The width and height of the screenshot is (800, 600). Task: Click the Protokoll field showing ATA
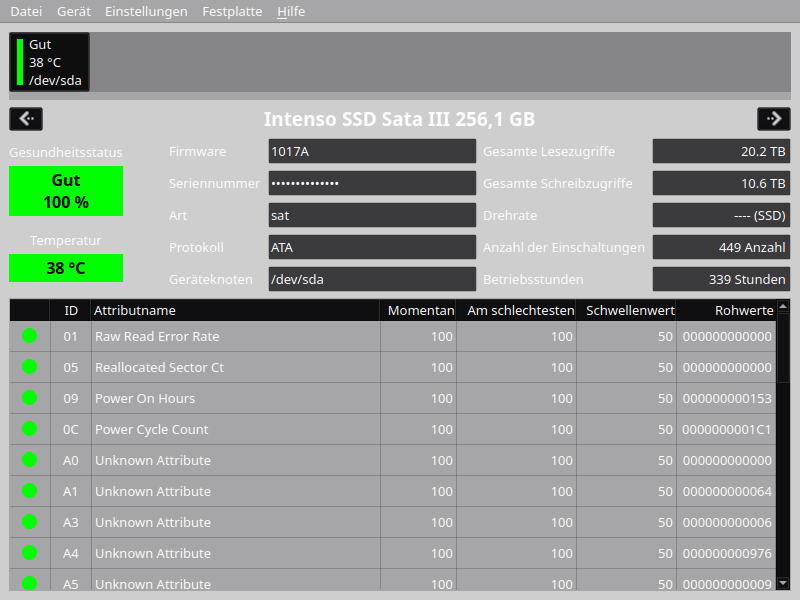(372, 247)
